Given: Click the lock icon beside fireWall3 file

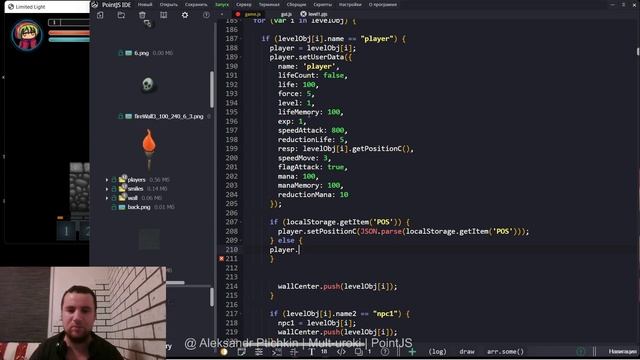Looking at the screenshot, I should (120, 116).
